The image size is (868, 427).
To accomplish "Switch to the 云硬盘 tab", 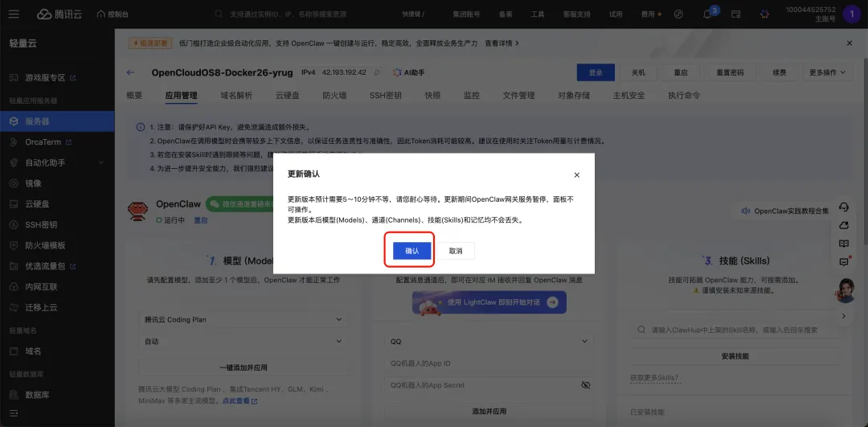I will pyautogui.click(x=287, y=95).
